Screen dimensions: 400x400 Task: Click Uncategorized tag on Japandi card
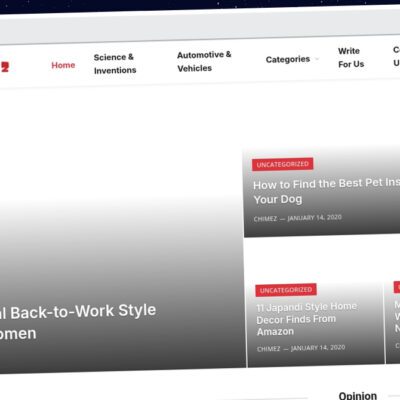point(286,290)
